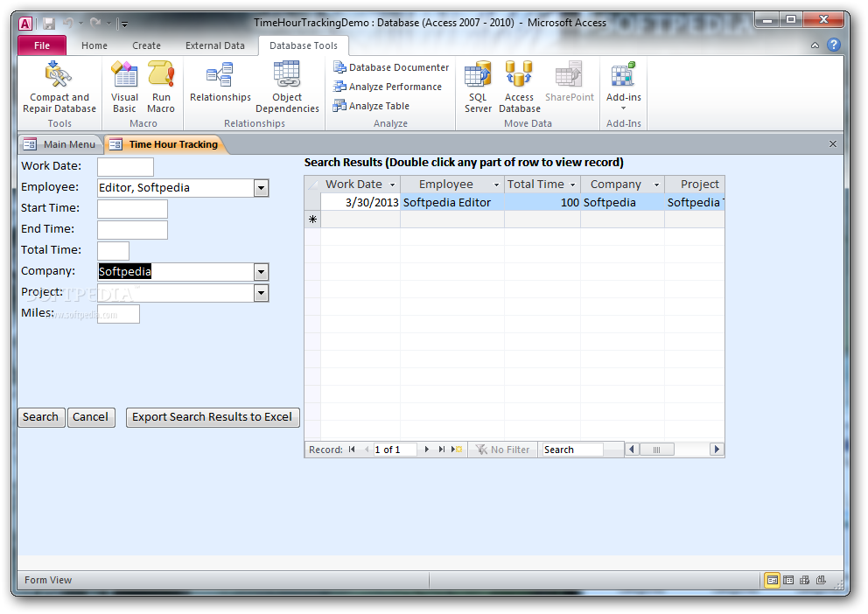Switch to External Data ribbon tab
The image size is (868, 614).
point(214,45)
